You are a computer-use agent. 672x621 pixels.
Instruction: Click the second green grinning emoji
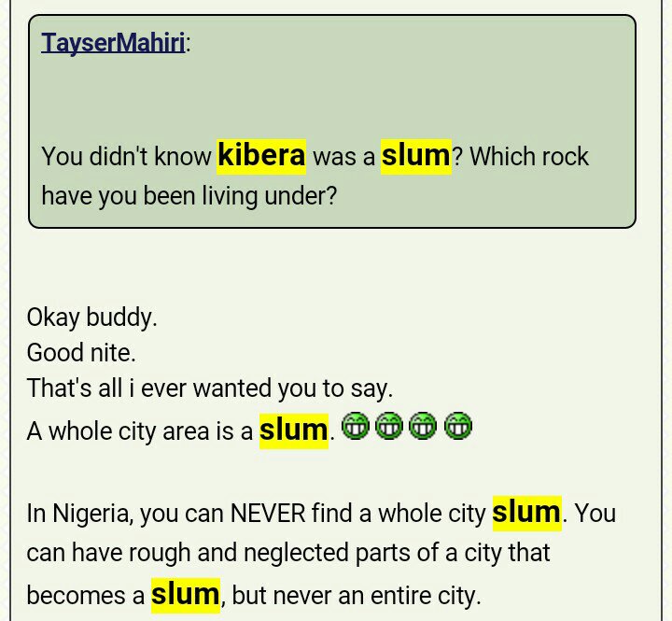click(389, 427)
